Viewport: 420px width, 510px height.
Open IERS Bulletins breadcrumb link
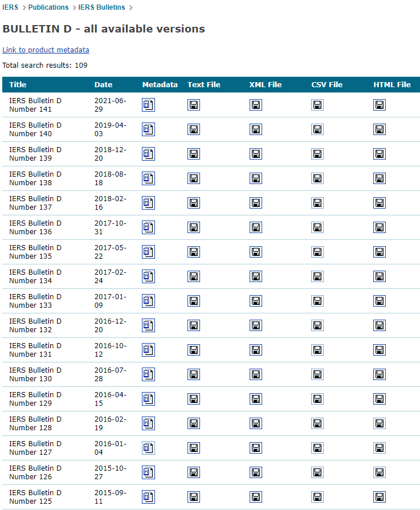click(101, 7)
